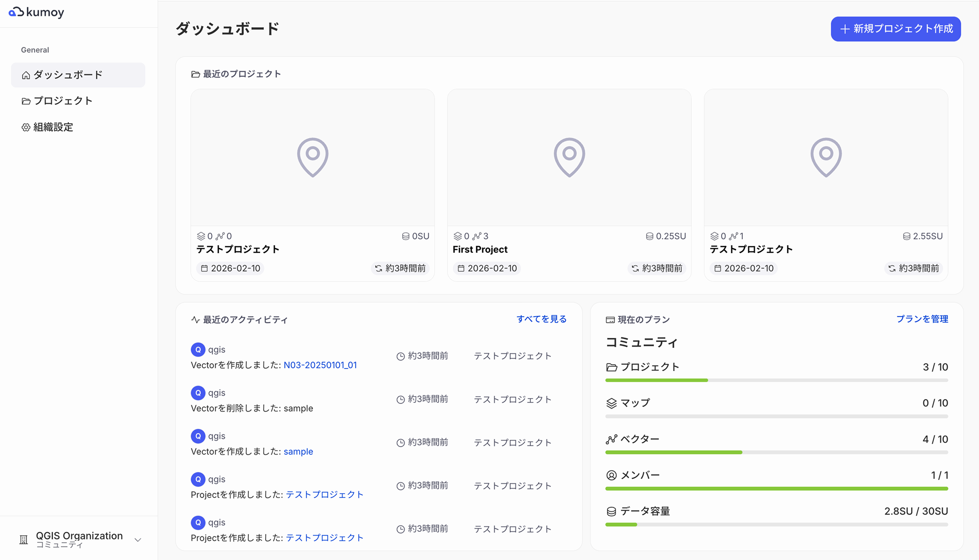The image size is (979, 560).
Task: Click the calendar icon on テストプロジェクト card date
Action: (x=205, y=268)
